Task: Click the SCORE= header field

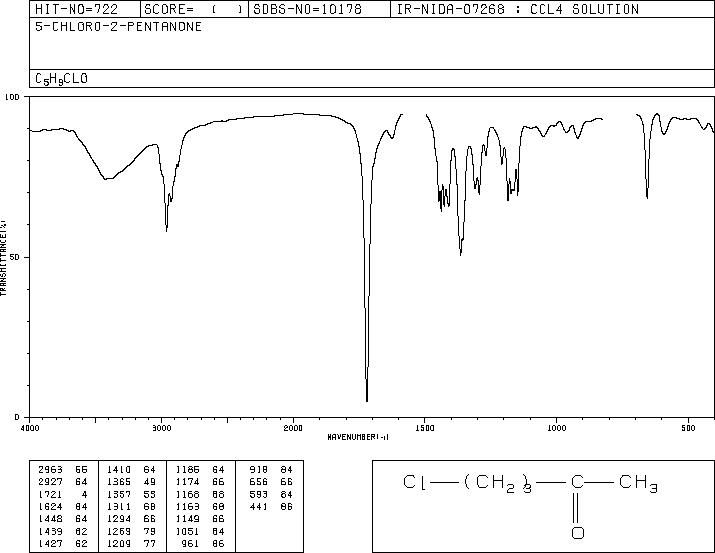Action: coord(194,9)
